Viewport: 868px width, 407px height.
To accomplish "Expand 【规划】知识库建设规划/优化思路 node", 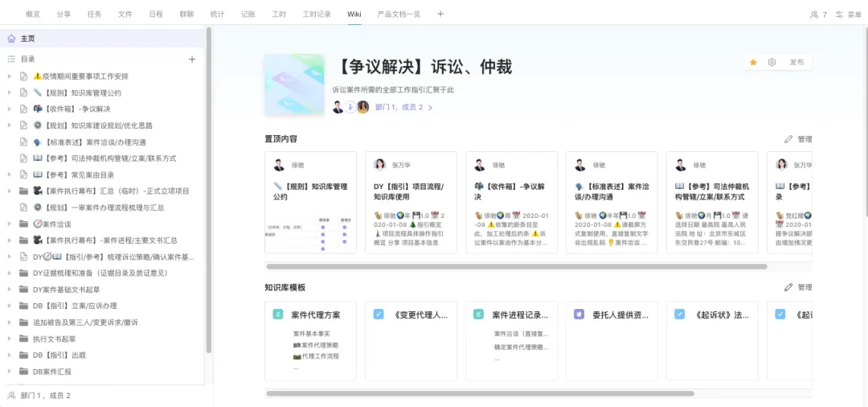I will [x=10, y=125].
